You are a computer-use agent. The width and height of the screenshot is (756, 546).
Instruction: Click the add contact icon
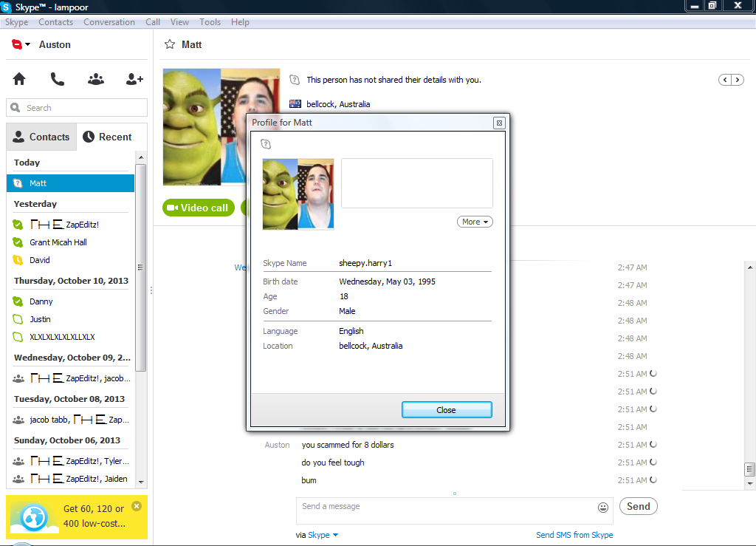[x=134, y=78]
